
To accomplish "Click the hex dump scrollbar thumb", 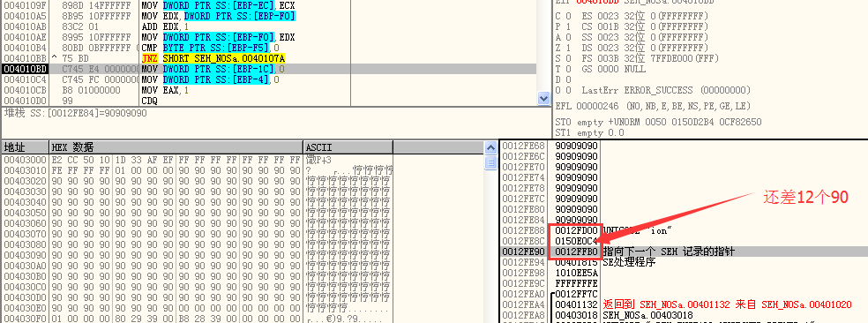I will click(x=490, y=162).
